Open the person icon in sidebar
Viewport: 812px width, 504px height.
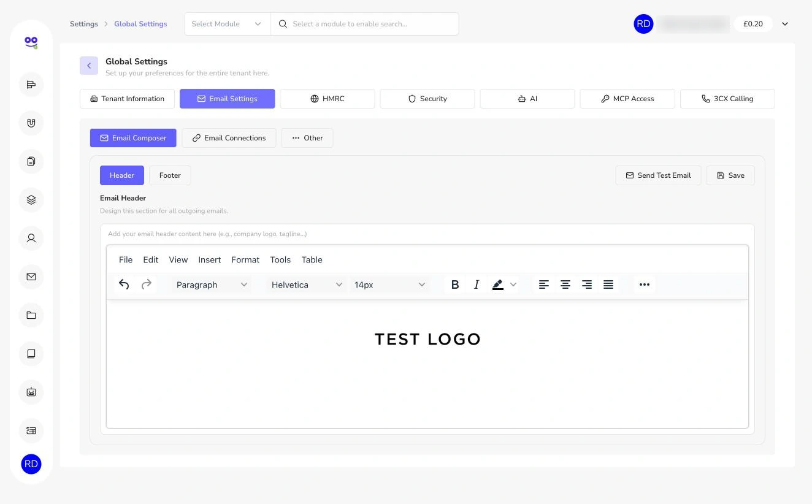(31, 238)
